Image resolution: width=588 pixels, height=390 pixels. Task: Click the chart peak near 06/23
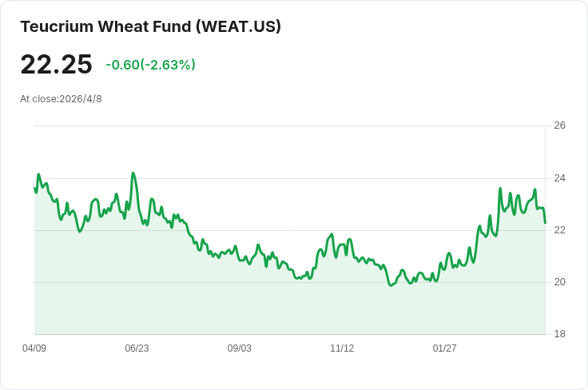click(133, 173)
